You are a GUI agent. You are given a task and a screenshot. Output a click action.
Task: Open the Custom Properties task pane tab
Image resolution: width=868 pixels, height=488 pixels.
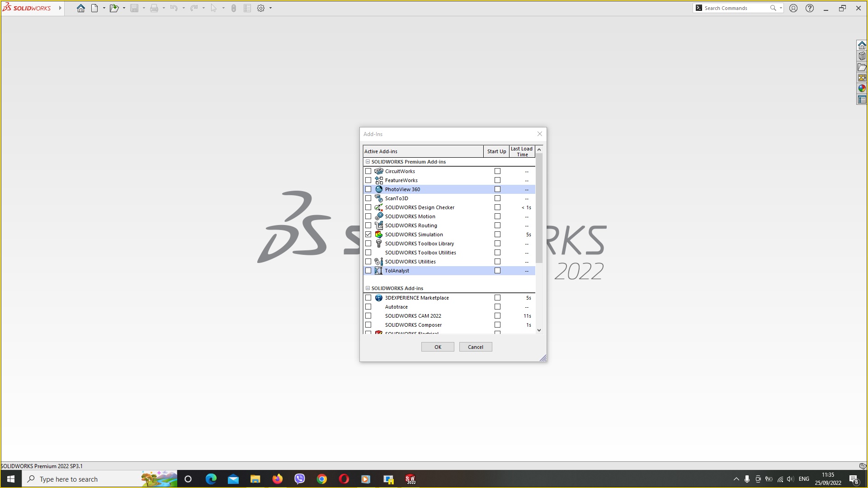click(862, 99)
